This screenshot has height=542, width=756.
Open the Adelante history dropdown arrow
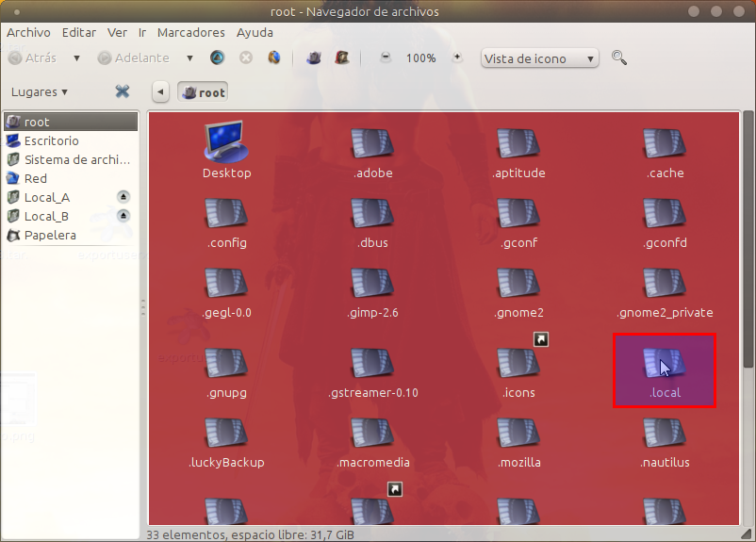[x=190, y=57]
